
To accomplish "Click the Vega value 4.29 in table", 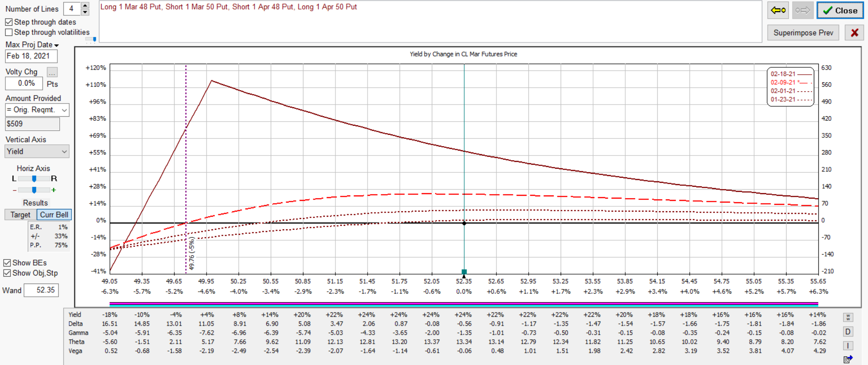I will 820,351.
